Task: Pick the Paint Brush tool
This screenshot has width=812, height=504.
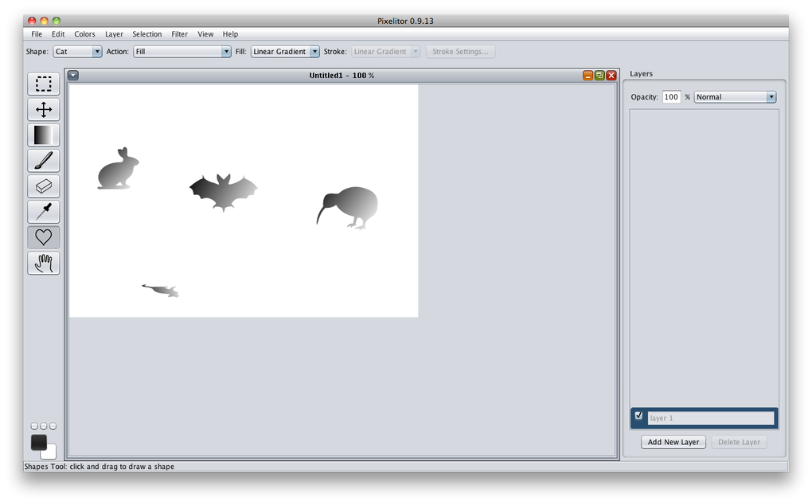Action: (43, 160)
